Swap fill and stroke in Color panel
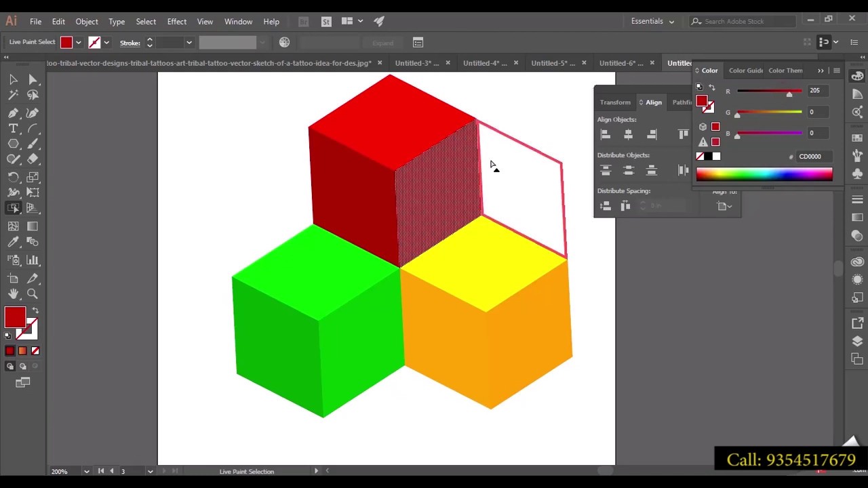The width and height of the screenshot is (868, 488). (712, 87)
